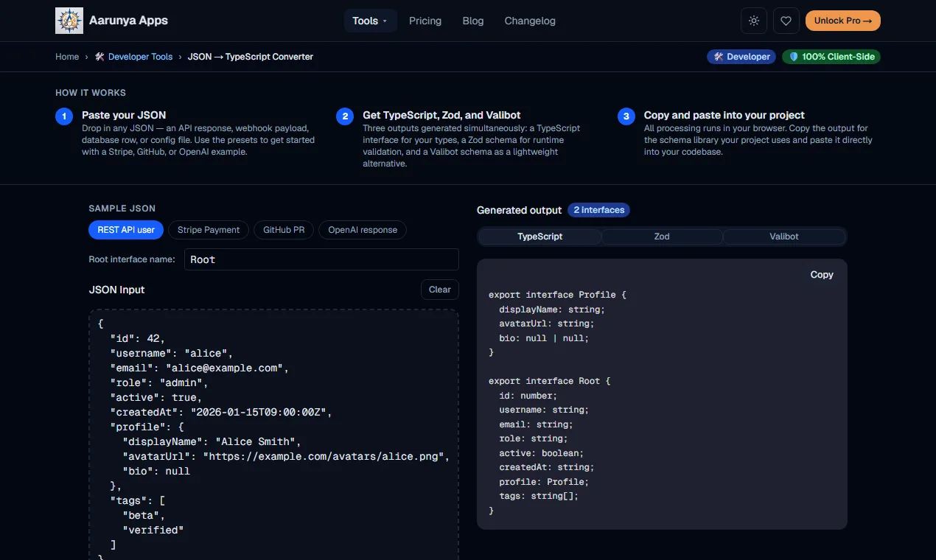Click the '"email": "alice@example.com"' JSON line
Image resolution: width=936 pixels, height=560 pixels.
[199, 368]
